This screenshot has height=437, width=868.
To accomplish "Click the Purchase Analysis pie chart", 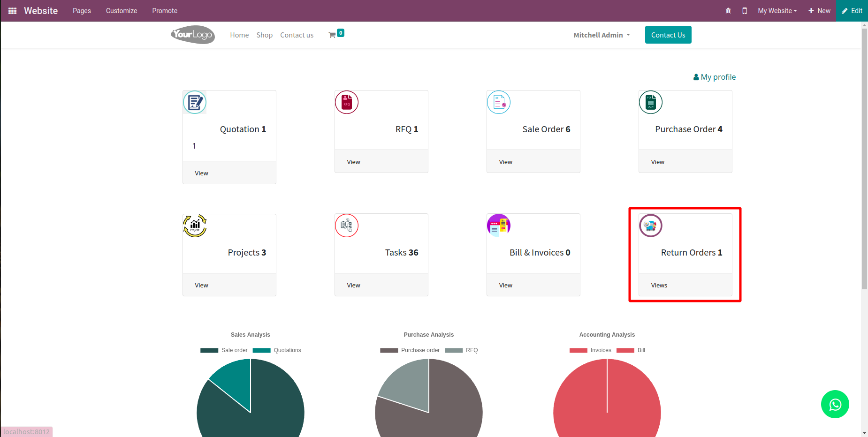I will tap(429, 398).
